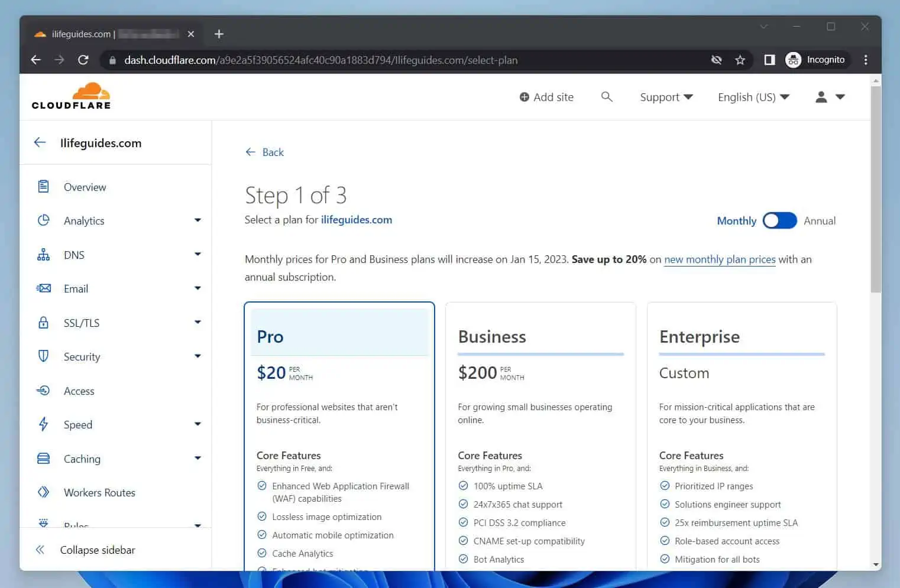The width and height of the screenshot is (900, 588).
Task: Click "Lossless image optimization" feature
Action: coord(326,516)
